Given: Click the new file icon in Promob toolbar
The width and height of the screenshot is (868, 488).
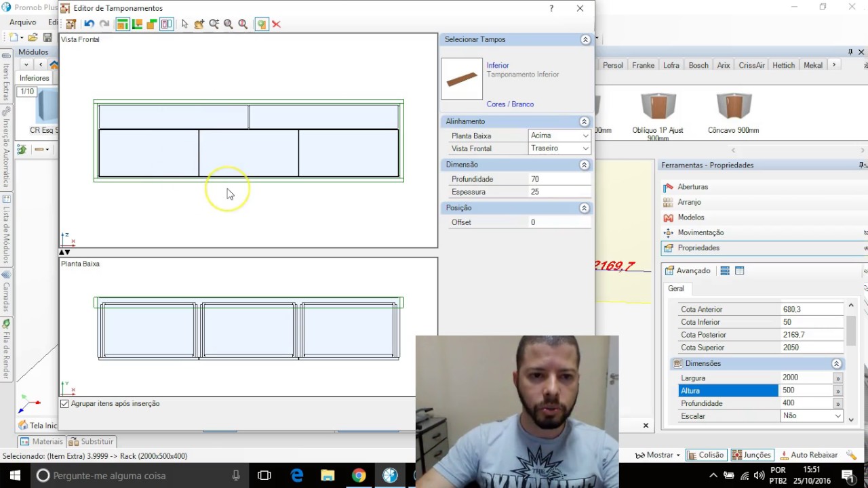Looking at the screenshot, I should pos(14,37).
